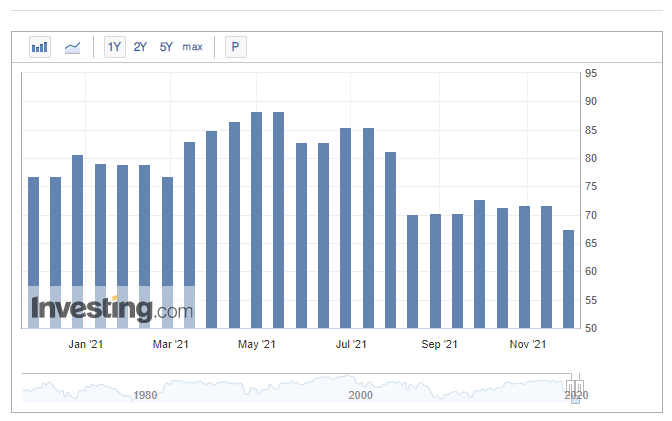This screenshot has height=421, width=672.
Task: Switch to line chart view icon
Action: [x=72, y=47]
